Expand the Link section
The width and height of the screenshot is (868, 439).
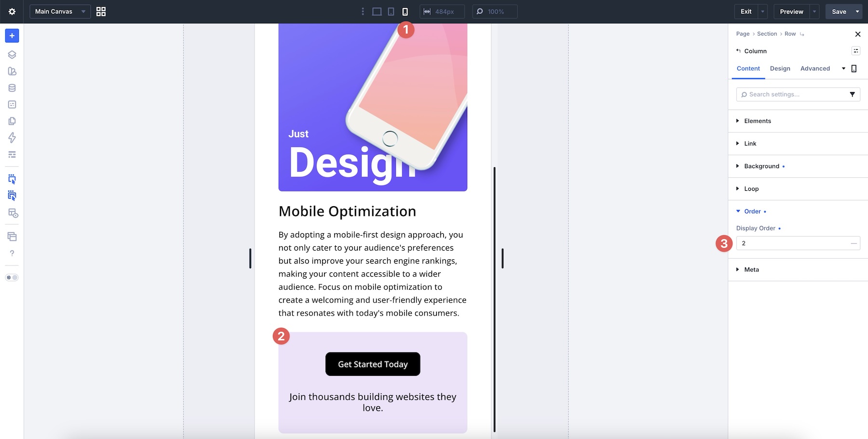click(798, 144)
